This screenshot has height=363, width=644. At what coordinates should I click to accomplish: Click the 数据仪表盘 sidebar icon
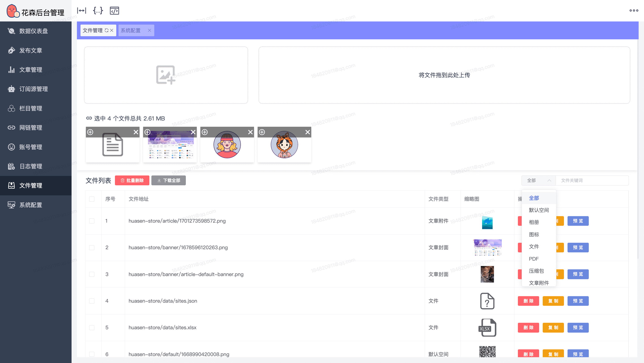coord(11,31)
